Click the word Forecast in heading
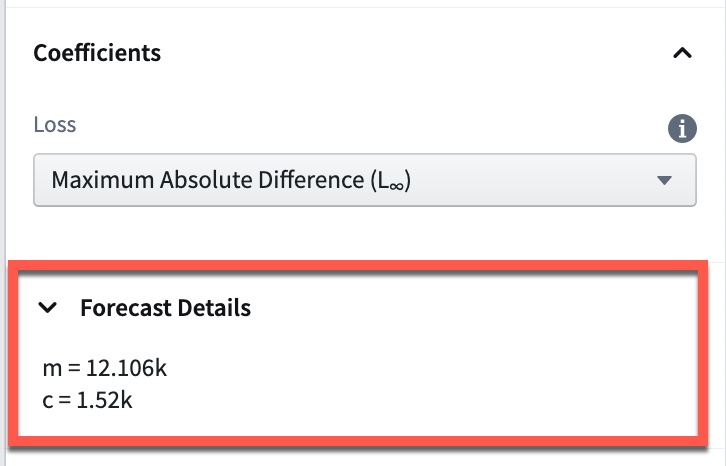This screenshot has width=726, height=466. [125, 308]
